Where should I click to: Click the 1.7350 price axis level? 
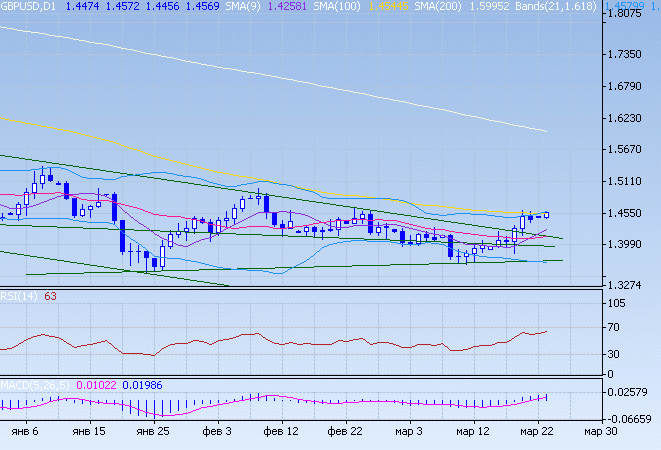click(x=630, y=55)
